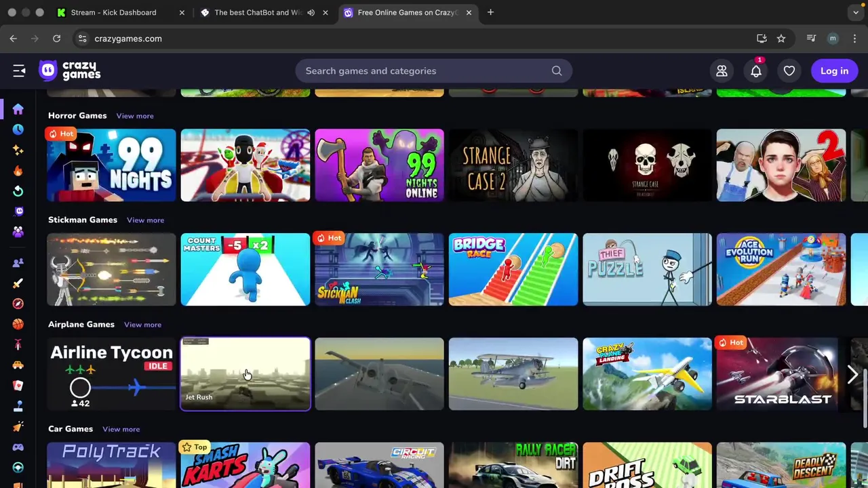Screen dimensions: 868x488
Task: View more Airplane Games
Action: (142, 325)
